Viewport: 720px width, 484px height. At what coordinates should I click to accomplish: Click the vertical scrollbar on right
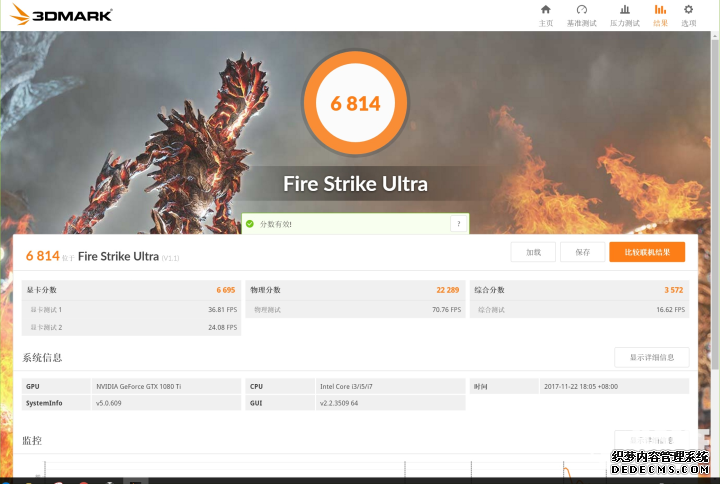[715, 202]
